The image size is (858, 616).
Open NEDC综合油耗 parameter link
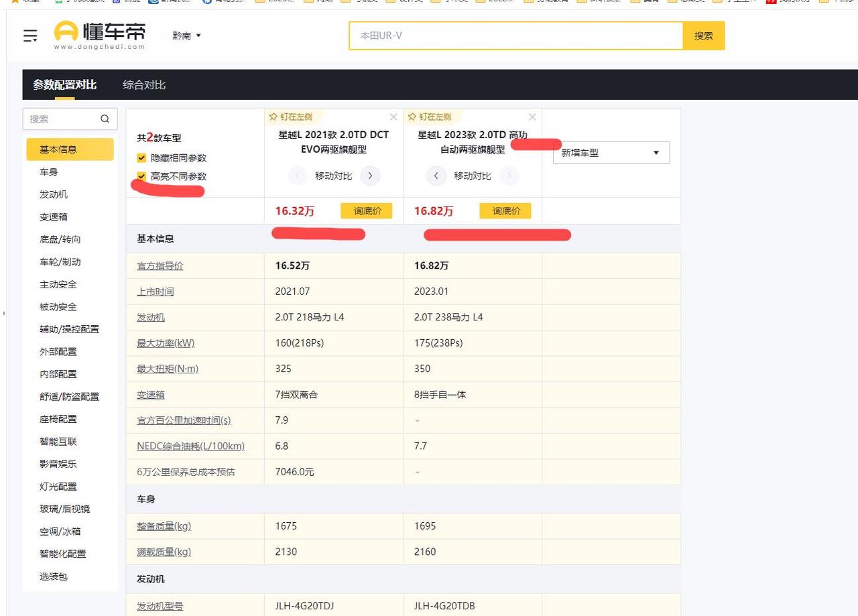(191, 446)
